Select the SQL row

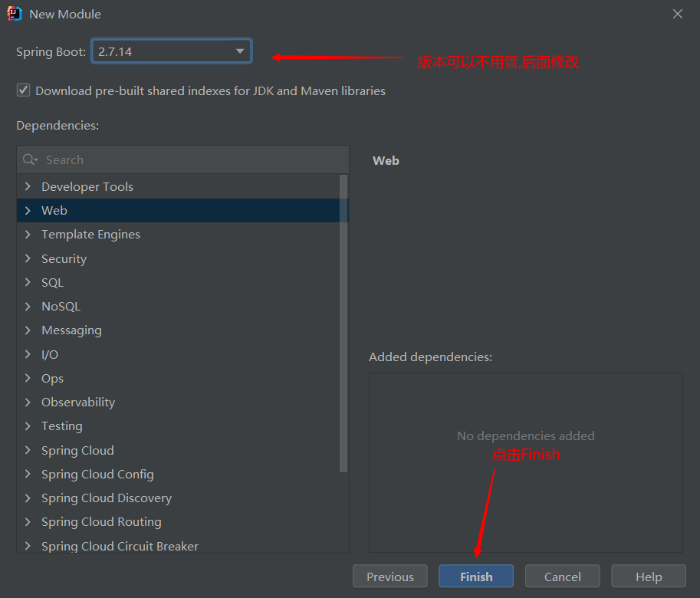(x=178, y=282)
